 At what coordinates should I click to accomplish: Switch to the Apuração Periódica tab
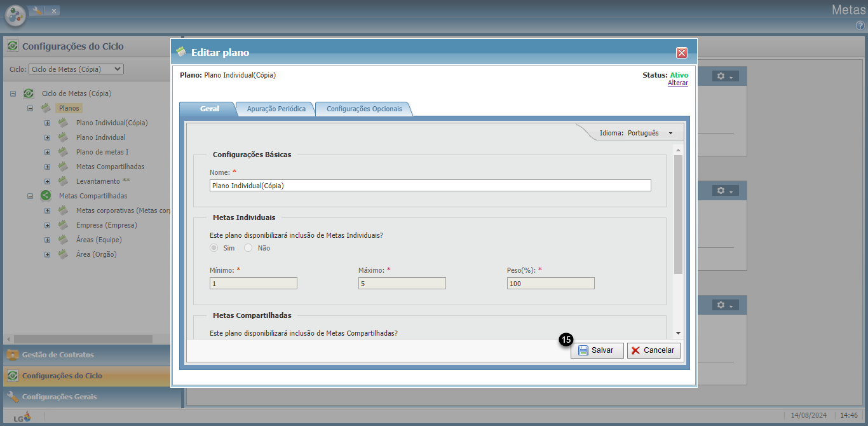(x=276, y=109)
